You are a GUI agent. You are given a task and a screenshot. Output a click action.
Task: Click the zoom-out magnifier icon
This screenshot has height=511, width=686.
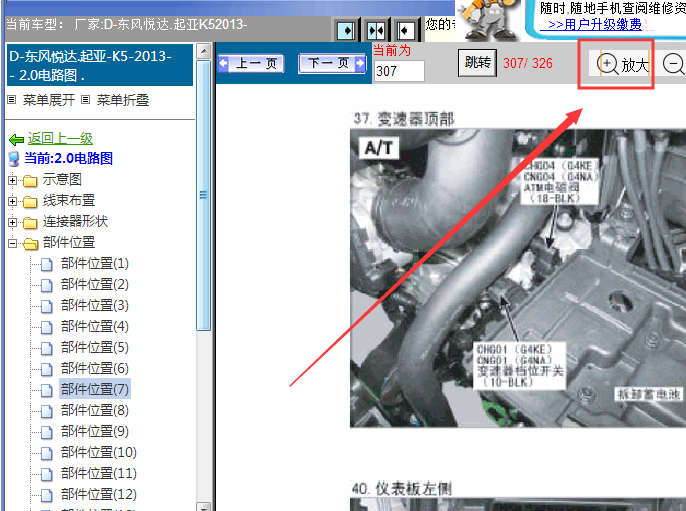[674, 64]
